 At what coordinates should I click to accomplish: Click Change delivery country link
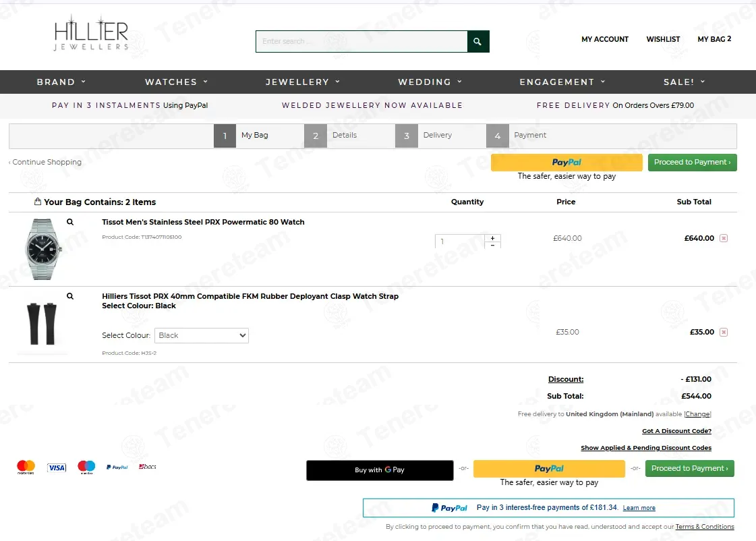click(697, 414)
